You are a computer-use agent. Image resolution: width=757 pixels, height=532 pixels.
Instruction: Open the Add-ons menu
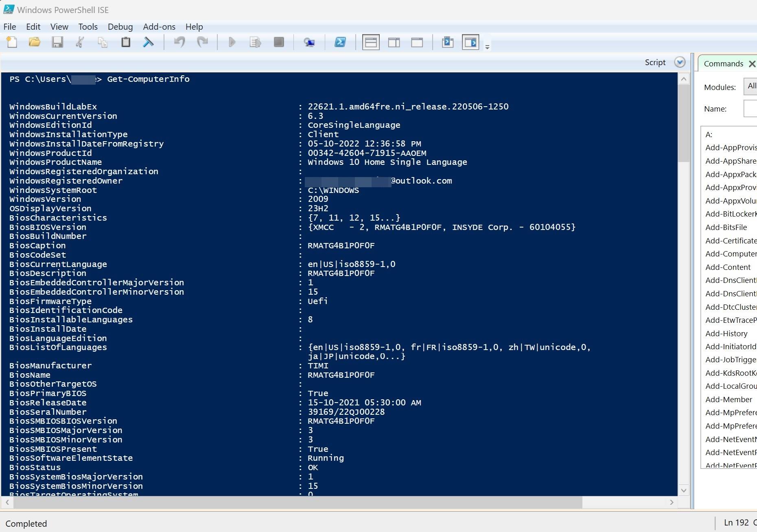(159, 26)
